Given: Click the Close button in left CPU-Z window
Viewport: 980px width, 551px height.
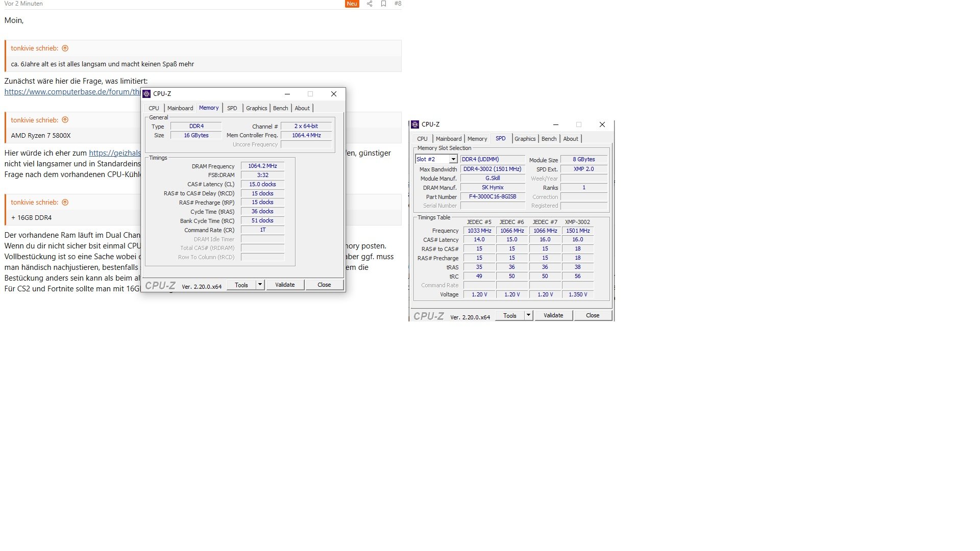Looking at the screenshot, I should (324, 285).
